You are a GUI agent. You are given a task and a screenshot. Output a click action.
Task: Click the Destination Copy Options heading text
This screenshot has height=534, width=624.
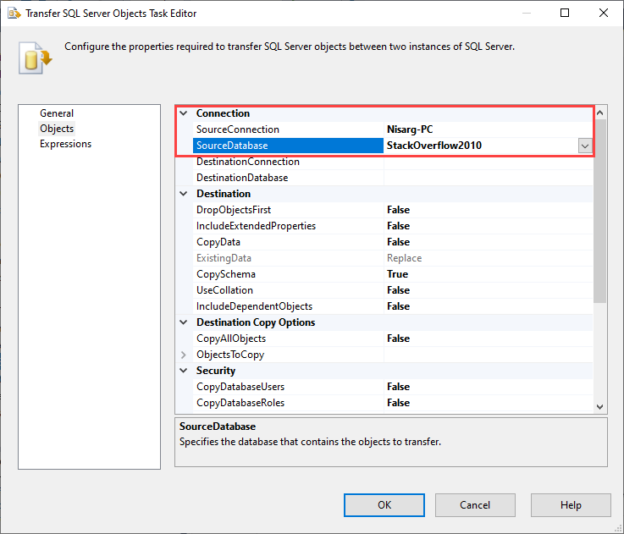click(255, 322)
